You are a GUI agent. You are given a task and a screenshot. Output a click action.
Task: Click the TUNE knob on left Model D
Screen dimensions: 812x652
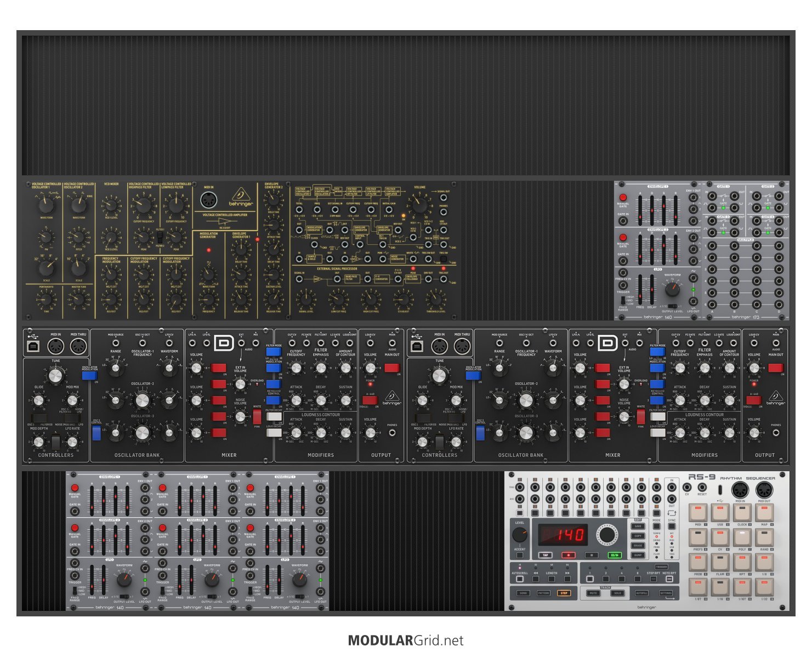[55, 376]
